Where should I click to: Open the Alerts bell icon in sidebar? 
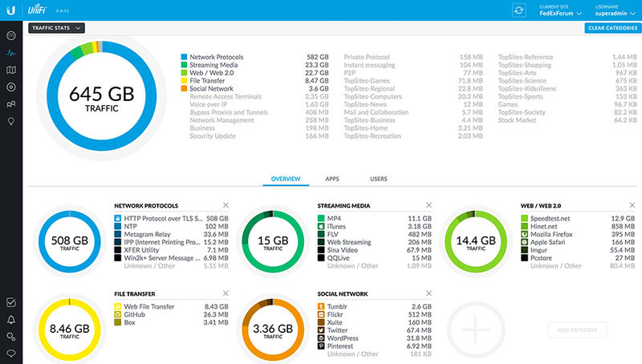tap(11, 319)
